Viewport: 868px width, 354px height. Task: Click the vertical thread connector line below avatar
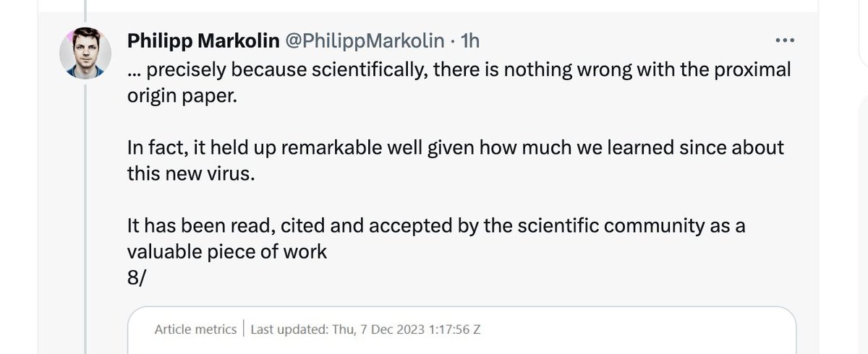click(85, 217)
